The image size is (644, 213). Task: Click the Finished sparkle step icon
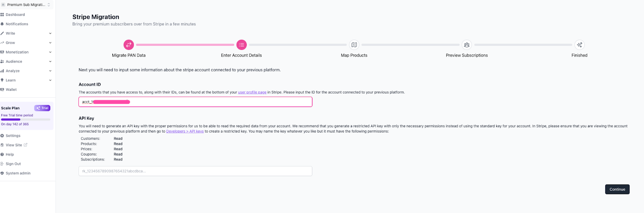[580, 45]
